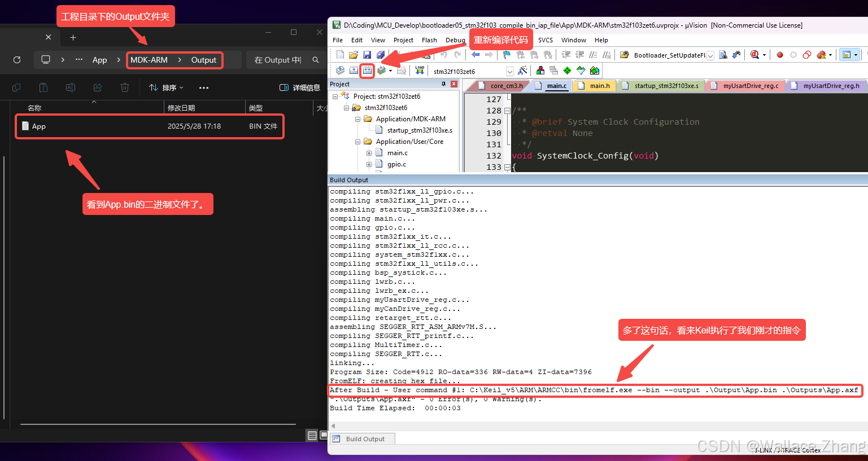Open a new Explorer tab with plus
868x461 pixels.
coord(73,37)
